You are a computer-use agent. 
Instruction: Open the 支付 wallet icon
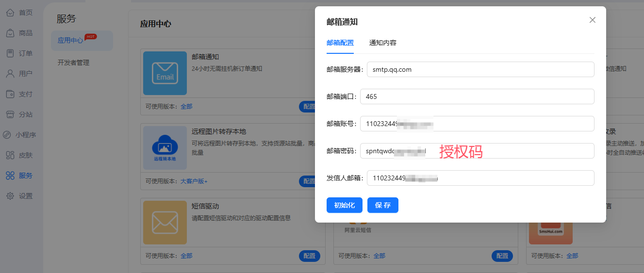tap(10, 94)
